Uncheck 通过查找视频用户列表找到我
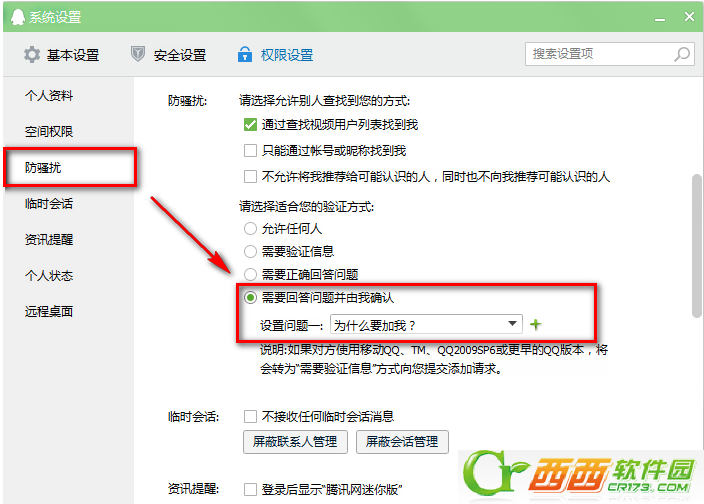 tap(250, 125)
